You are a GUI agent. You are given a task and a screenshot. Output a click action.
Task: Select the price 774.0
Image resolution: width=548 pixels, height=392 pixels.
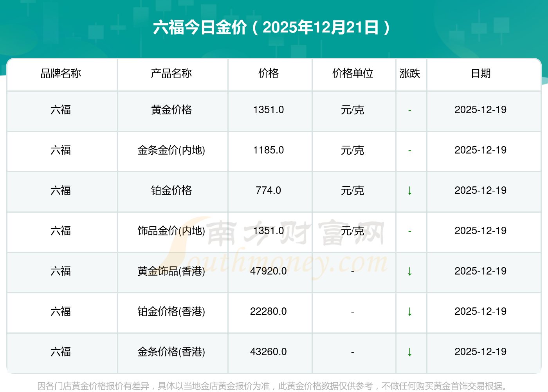point(269,191)
